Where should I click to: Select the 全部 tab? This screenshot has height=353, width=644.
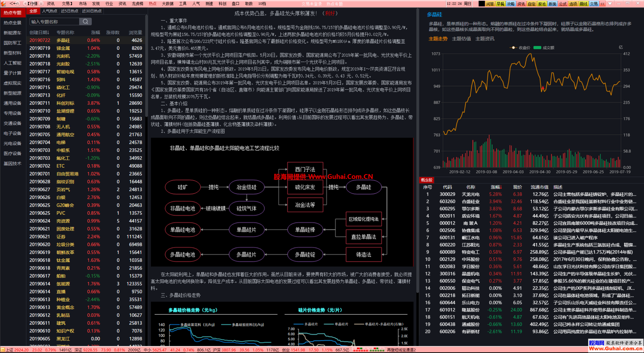pos(33,11)
